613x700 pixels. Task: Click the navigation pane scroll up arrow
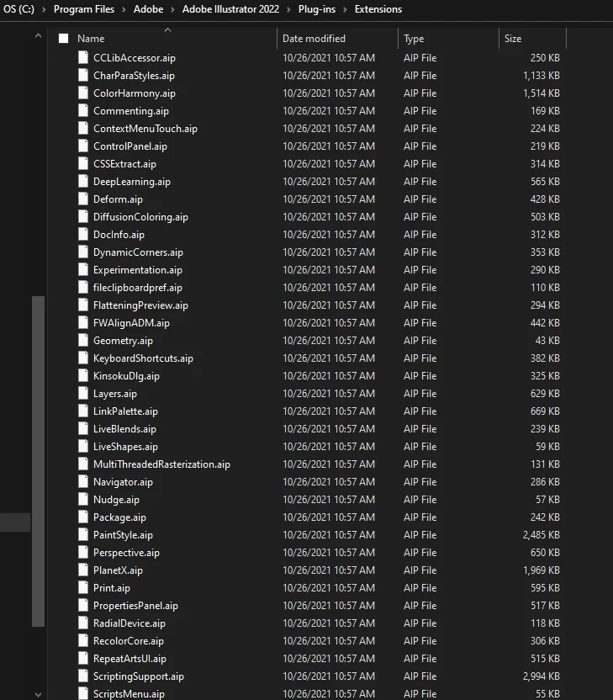coord(39,35)
